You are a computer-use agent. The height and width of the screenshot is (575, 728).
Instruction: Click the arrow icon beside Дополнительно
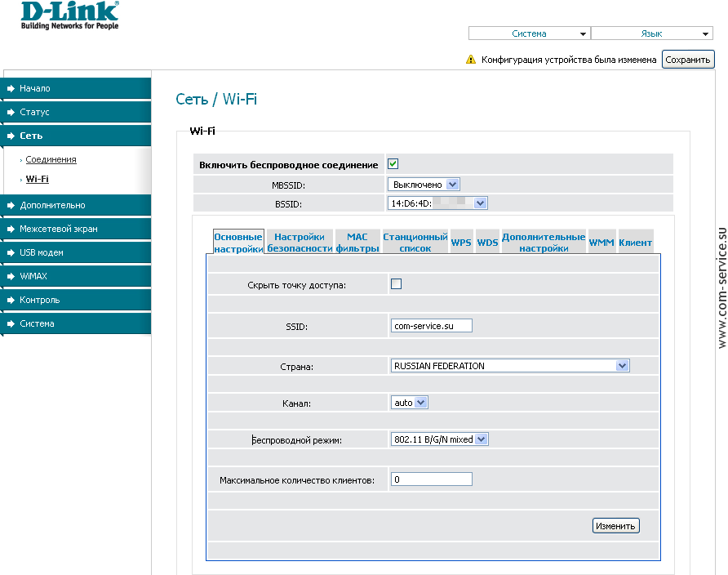pos(11,205)
